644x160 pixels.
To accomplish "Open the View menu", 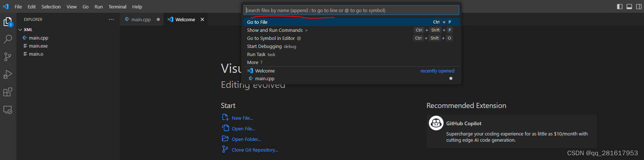I will (x=72, y=7).
